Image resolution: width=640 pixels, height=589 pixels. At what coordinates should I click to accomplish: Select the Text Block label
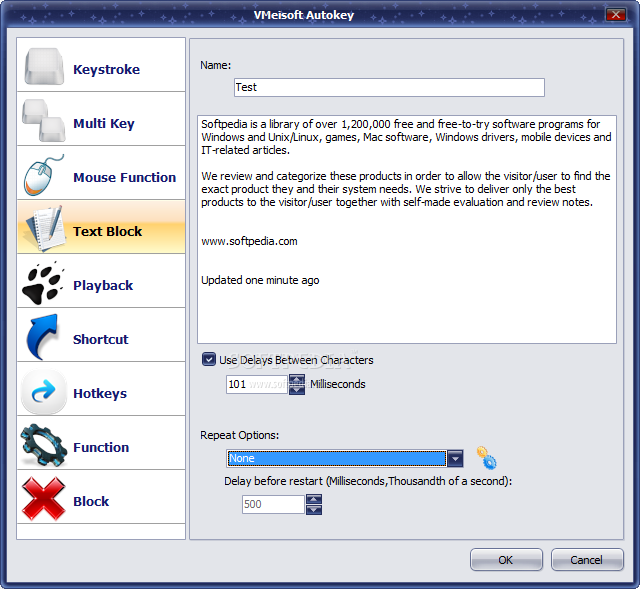click(107, 231)
